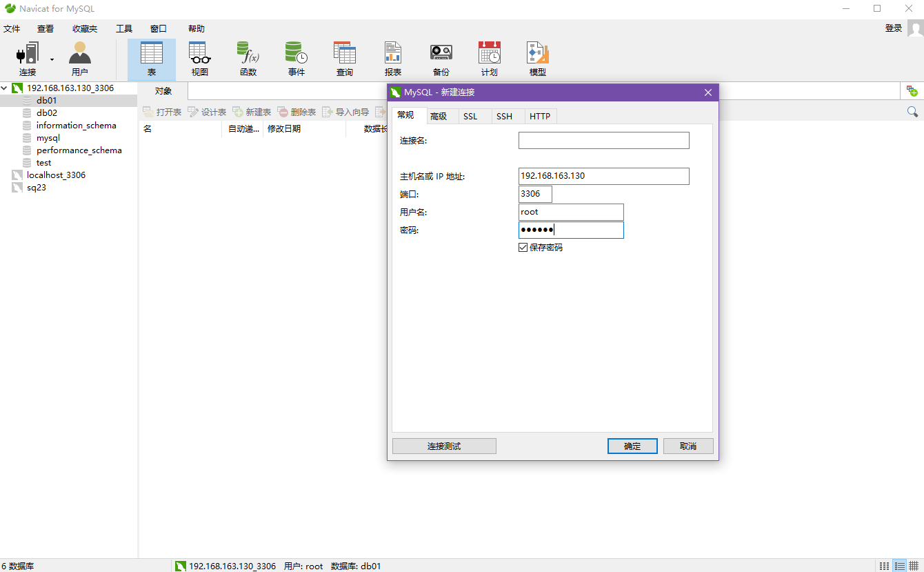
Task: Open the 计划 schedule section
Action: pos(490,59)
